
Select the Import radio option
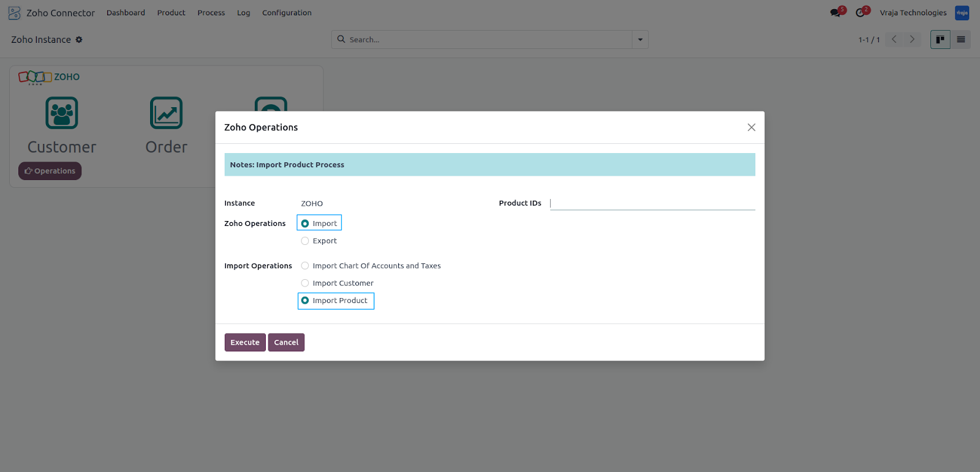305,223
